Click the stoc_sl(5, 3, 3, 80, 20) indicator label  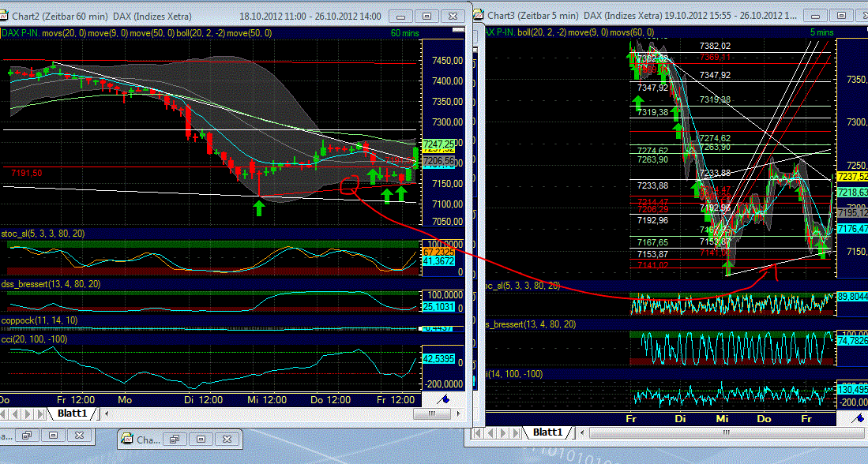43,234
